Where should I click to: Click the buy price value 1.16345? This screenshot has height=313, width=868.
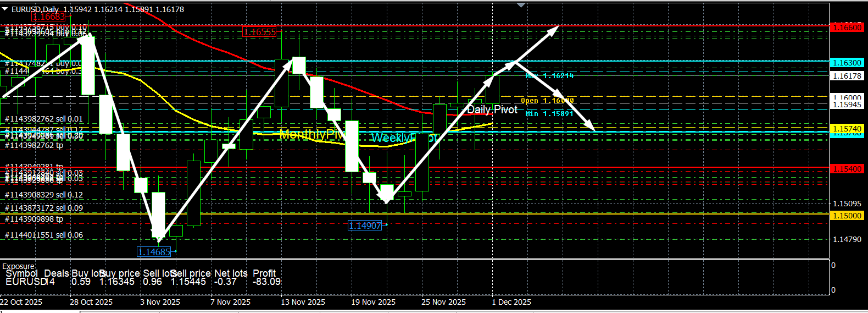[x=117, y=282]
